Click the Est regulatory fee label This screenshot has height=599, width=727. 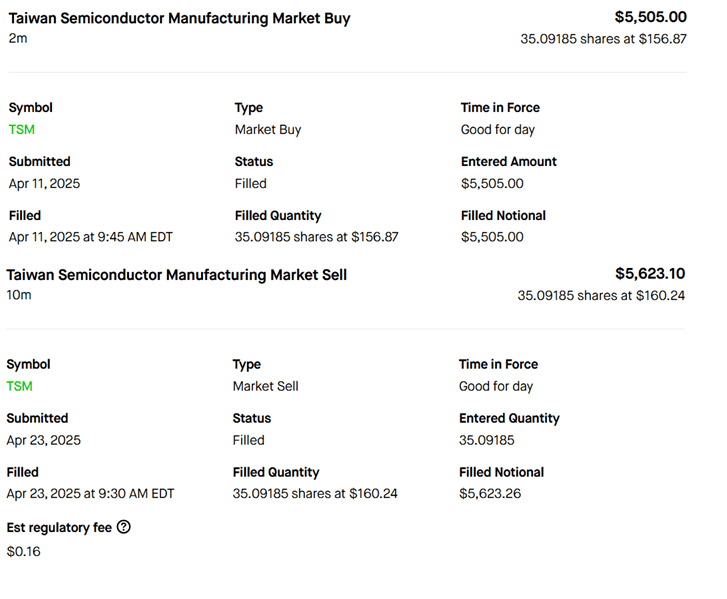59,527
